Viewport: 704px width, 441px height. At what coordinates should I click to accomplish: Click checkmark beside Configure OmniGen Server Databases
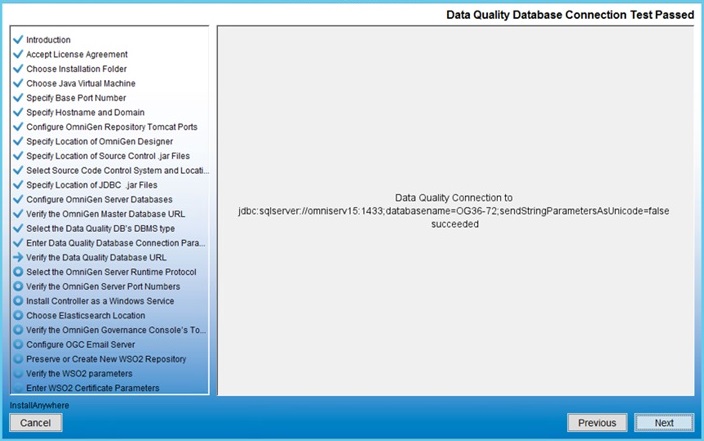pyautogui.click(x=18, y=199)
